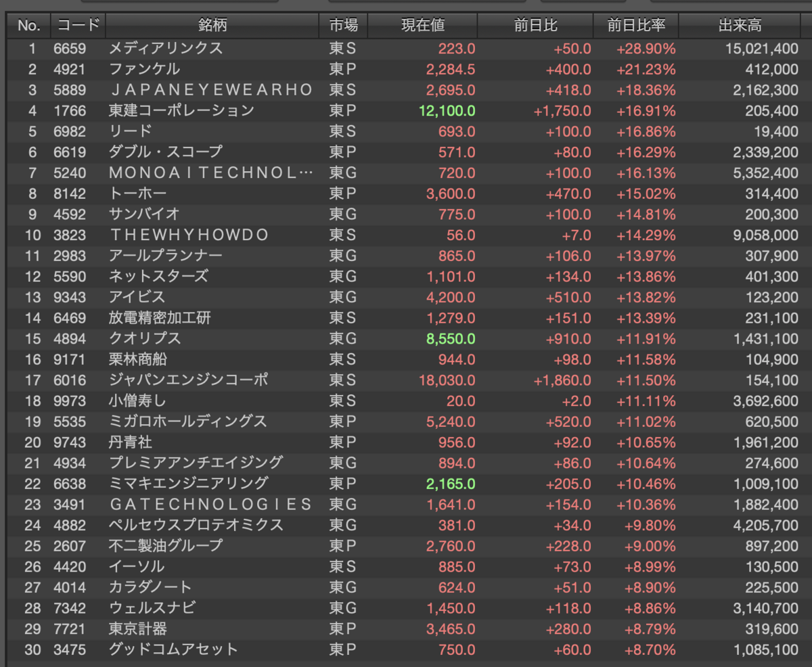Click the +418.0 price change
812x667 pixels.
[x=568, y=90]
